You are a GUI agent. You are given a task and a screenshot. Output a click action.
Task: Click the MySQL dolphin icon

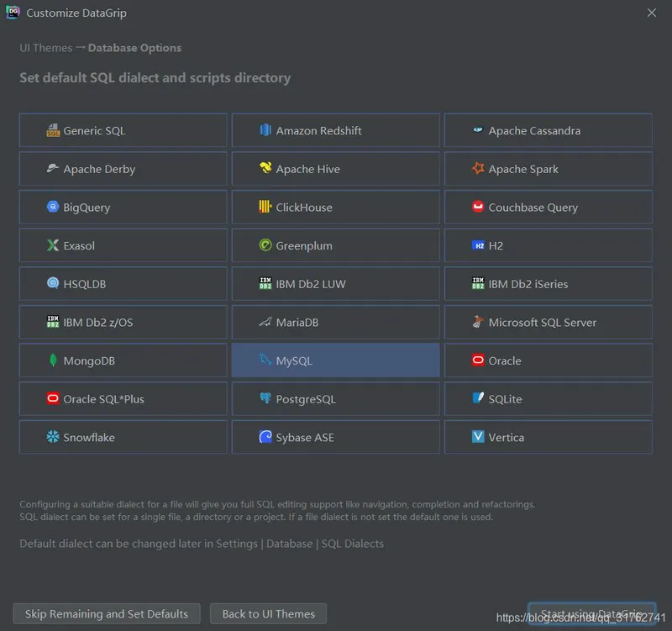(x=265, y=360)
